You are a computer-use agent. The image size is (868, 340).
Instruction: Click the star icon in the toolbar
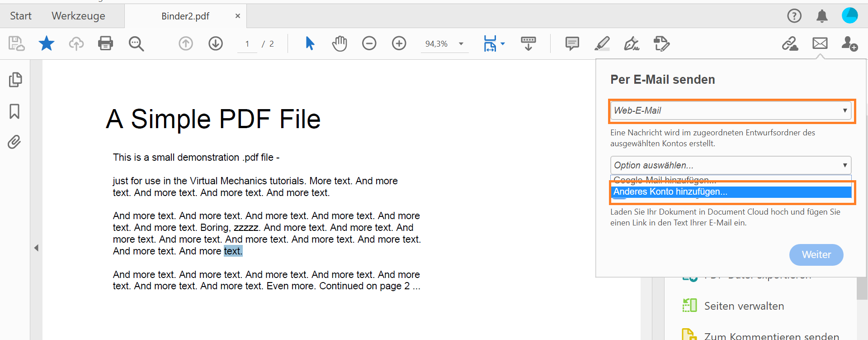[x=46, y=43]
